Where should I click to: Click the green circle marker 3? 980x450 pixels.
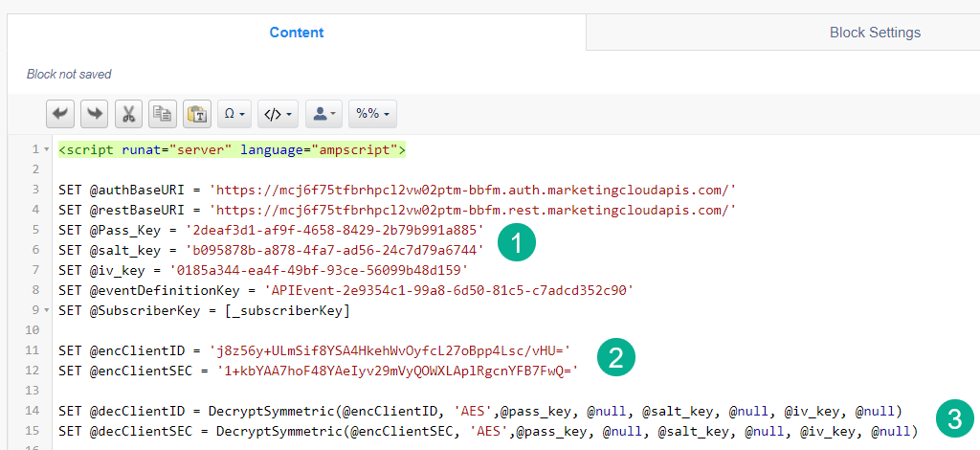954,417
